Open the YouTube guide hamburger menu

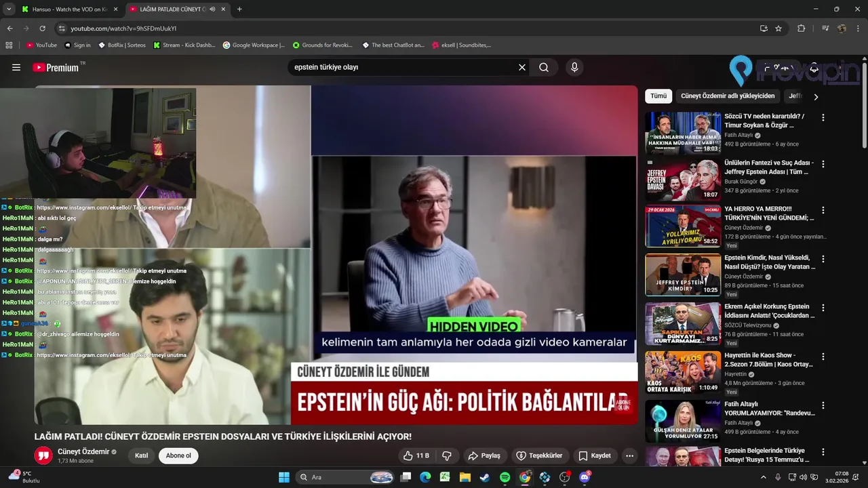coord(16,67)
